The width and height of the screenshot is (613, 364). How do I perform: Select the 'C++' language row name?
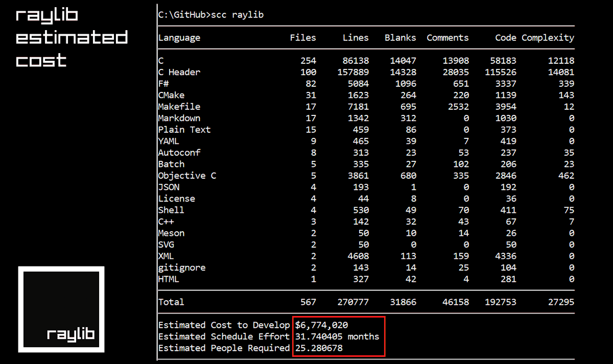click(167, 222)
